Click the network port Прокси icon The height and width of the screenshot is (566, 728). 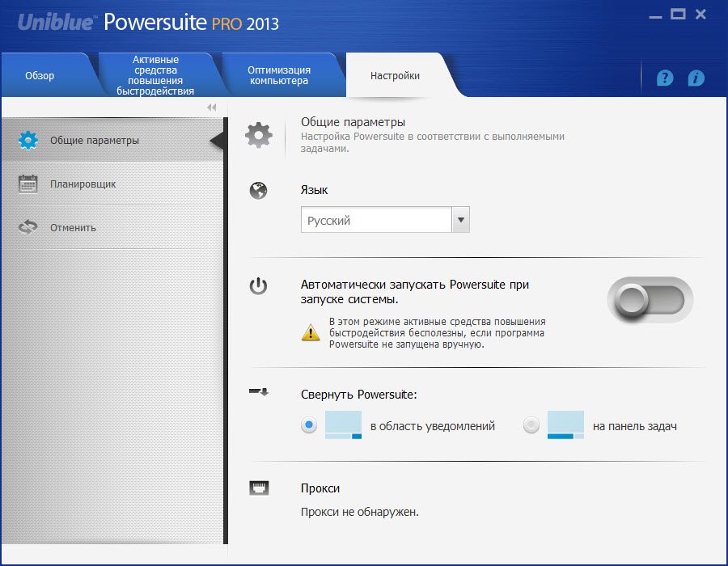(259, 488)
